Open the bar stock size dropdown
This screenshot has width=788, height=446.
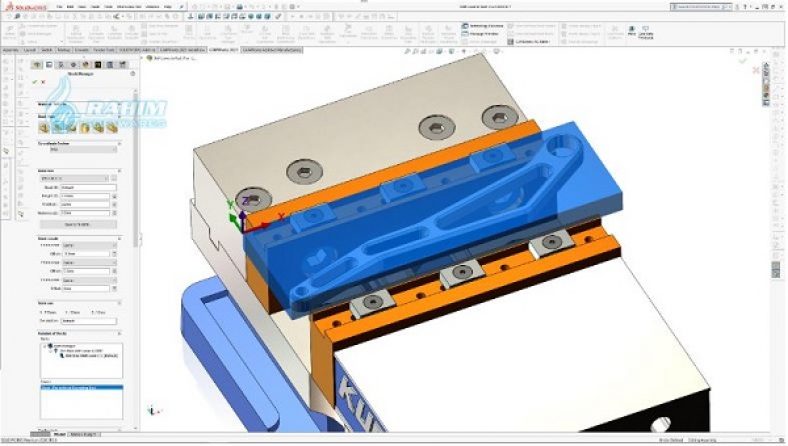tap(74, 179)
